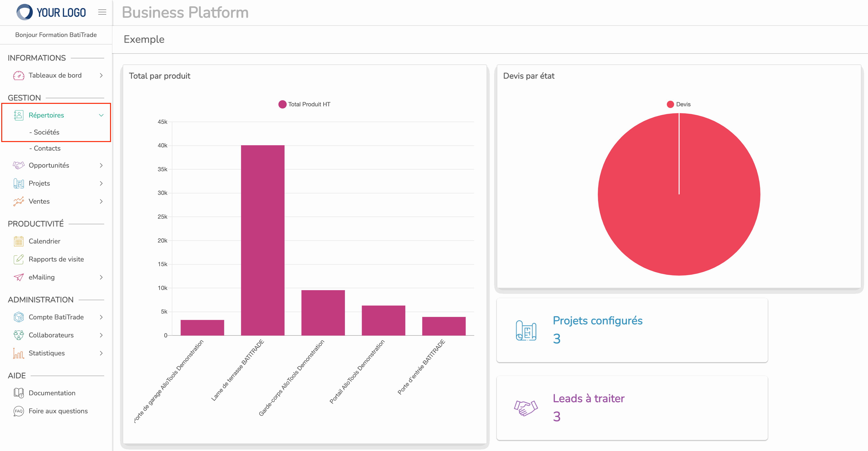Toggle the Devis legend swatch
Image resolution: width=868 pixels, height=451 pixels.
pos(670,104)
